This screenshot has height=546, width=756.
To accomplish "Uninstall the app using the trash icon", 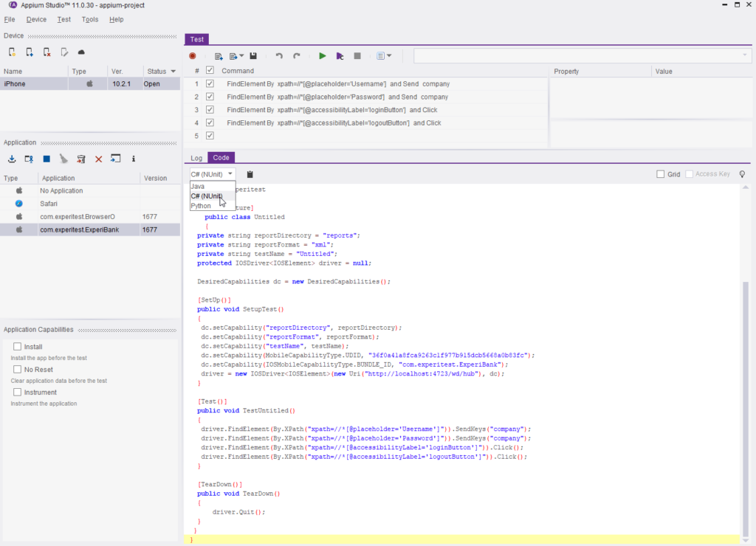I will click(81, 159).
